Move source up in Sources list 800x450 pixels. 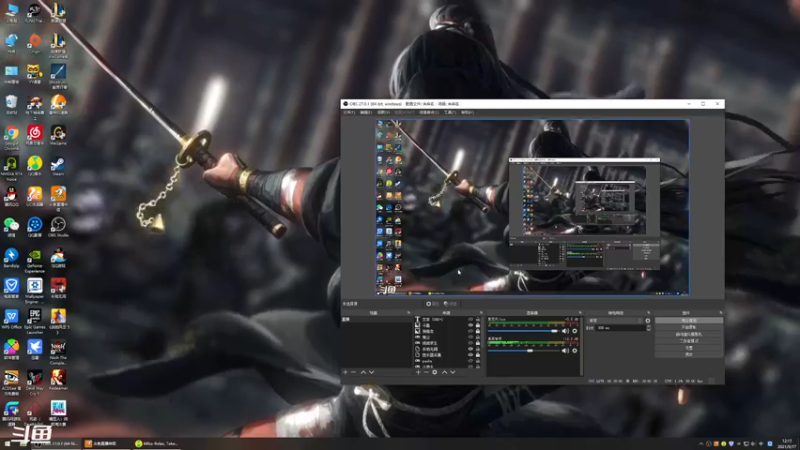click(444, 372)
